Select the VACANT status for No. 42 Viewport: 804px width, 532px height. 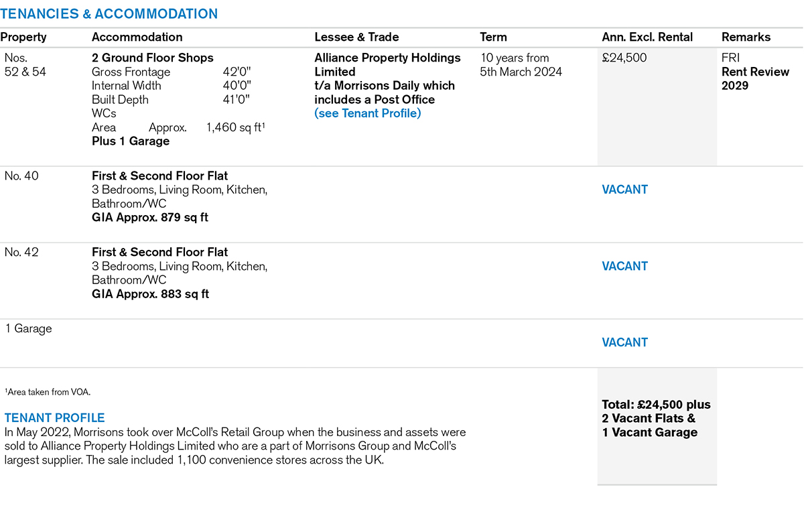[x=624, y=266]
